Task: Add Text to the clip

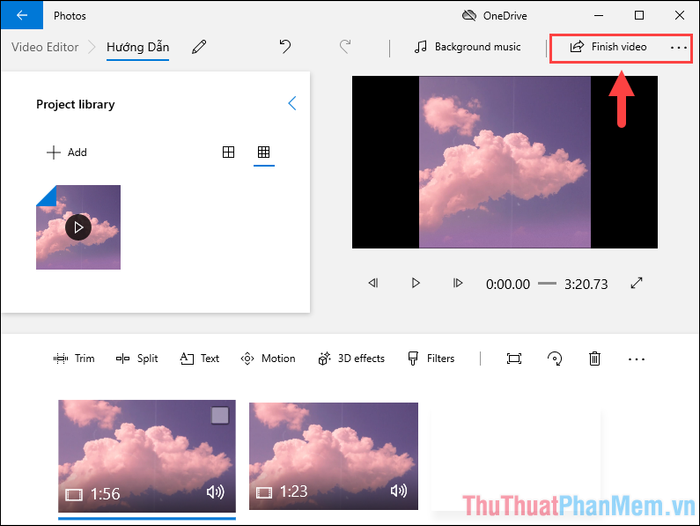Action: click(x=200, y=359)
